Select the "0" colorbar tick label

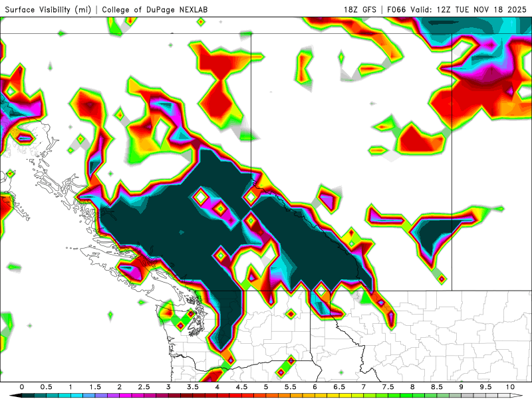coord(22,387)
